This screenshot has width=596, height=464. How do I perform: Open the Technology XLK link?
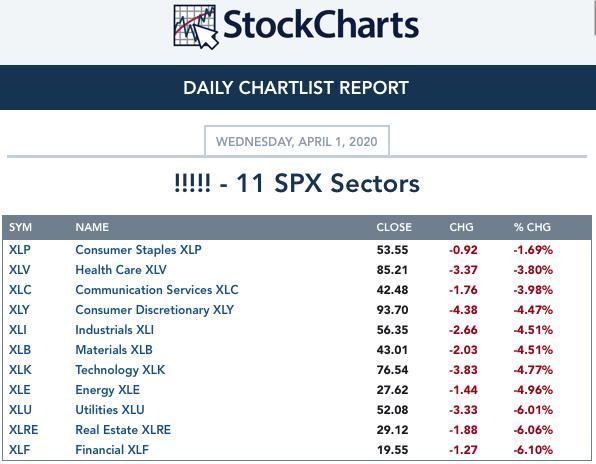(x=120, y=370)
